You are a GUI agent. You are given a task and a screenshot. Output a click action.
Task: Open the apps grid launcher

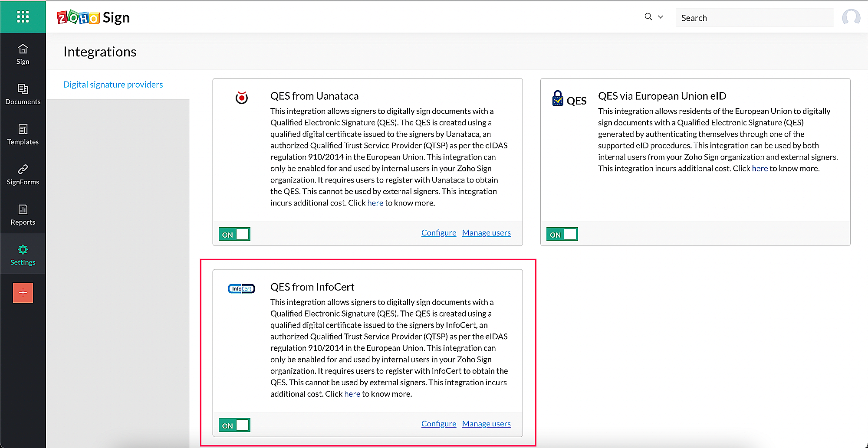23,17
